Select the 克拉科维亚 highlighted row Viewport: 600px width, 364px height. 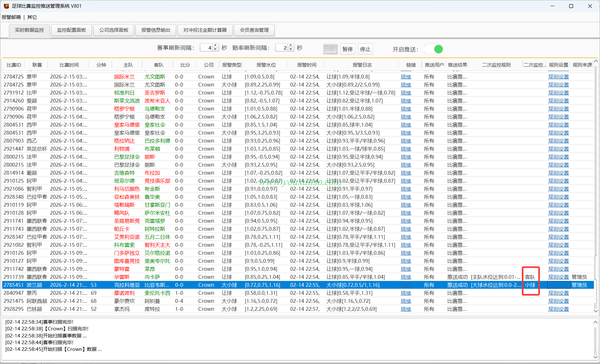point(298,285)
